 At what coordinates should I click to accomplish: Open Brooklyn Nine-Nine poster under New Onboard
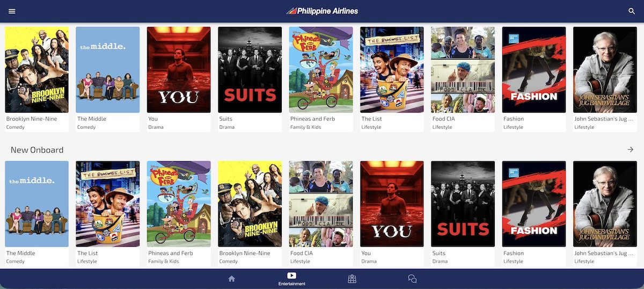coord(250,204)
